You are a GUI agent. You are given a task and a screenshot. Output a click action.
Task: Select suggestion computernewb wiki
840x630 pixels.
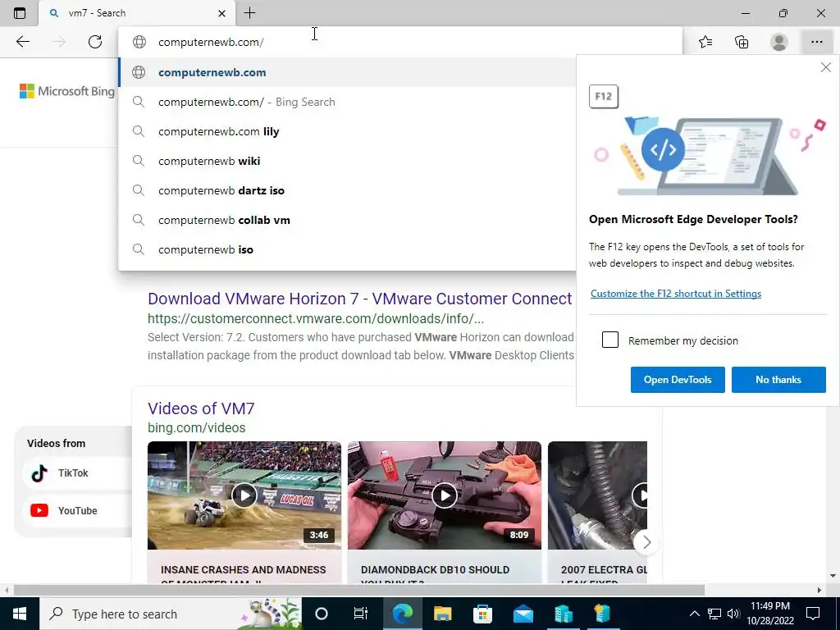[x=347, y=161]
